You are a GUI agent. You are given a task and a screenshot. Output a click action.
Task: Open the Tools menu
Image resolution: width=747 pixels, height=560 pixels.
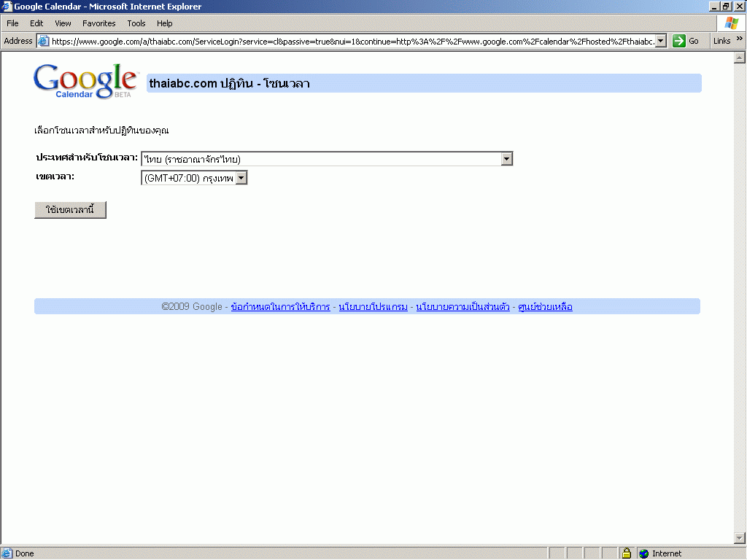[x=136, y=23]
